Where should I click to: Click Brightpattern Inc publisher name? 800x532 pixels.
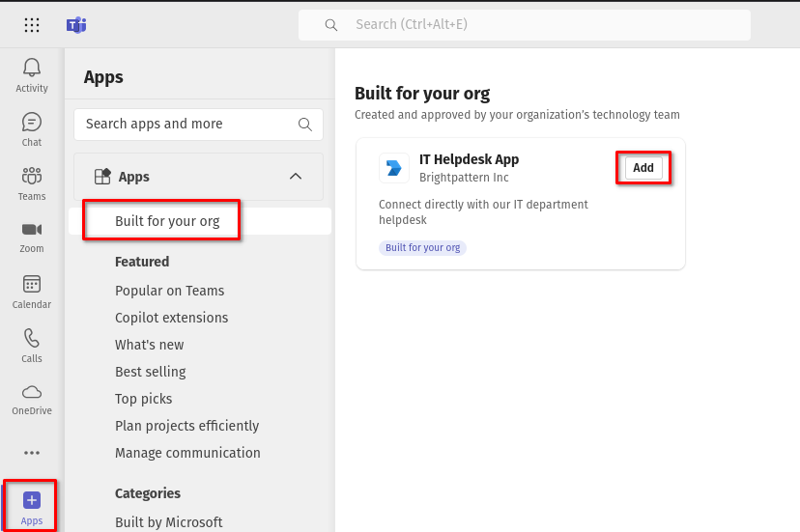(x=464, y=178)
